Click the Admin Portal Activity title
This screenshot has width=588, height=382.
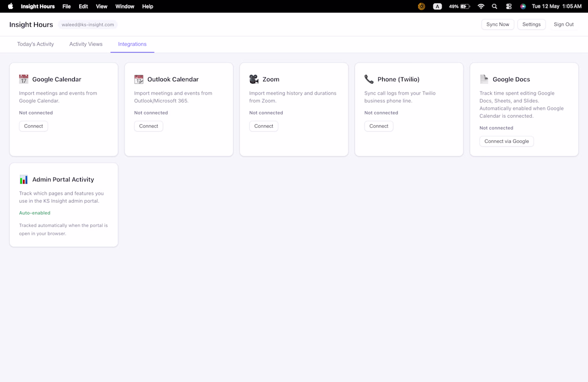(63, 179)
